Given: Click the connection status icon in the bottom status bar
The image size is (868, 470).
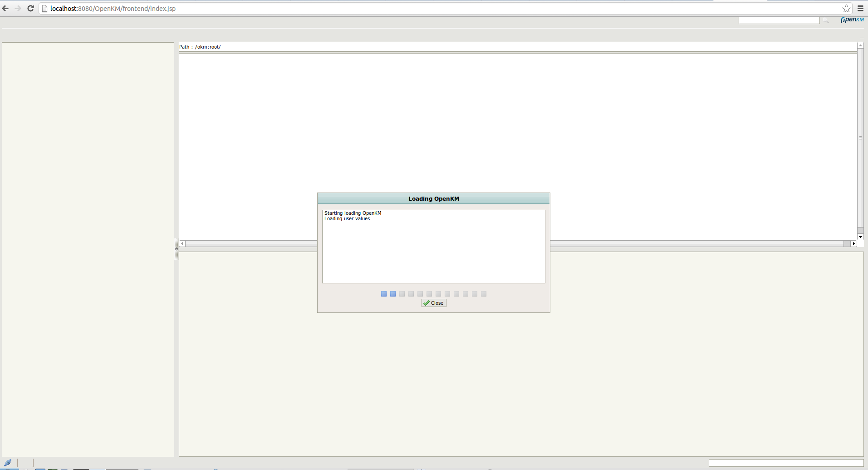Looking at the screenshot, I should coord(8,462).
